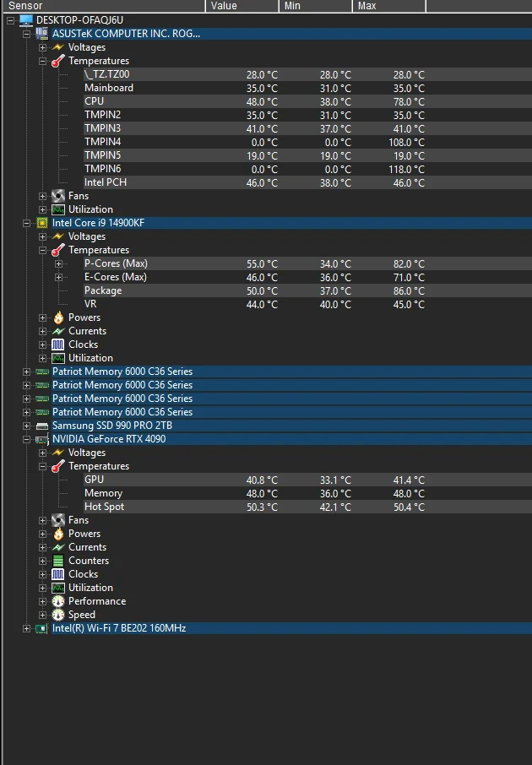Viewport: 532px width, 765px height.
Task: Click the CPU Clocks icon
Action: (x=58, y=345)
